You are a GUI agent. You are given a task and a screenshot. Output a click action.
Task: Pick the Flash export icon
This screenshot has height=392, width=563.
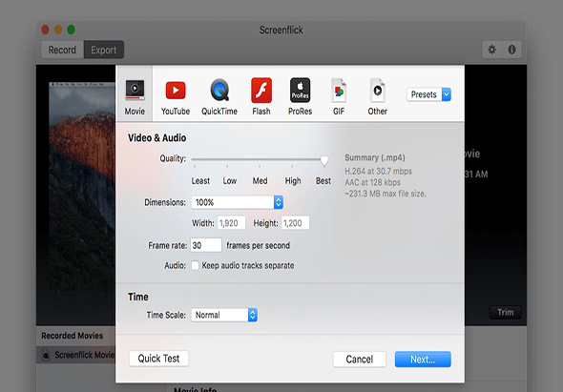261,90
